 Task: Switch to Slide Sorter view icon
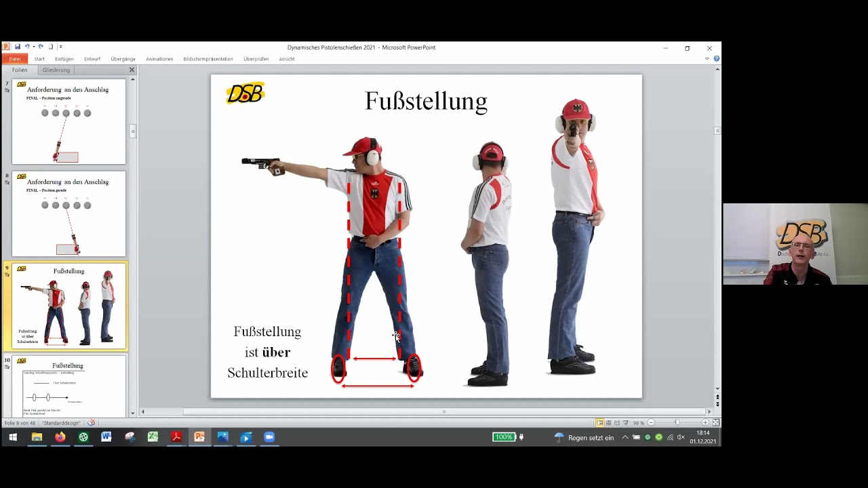point(608,423)
